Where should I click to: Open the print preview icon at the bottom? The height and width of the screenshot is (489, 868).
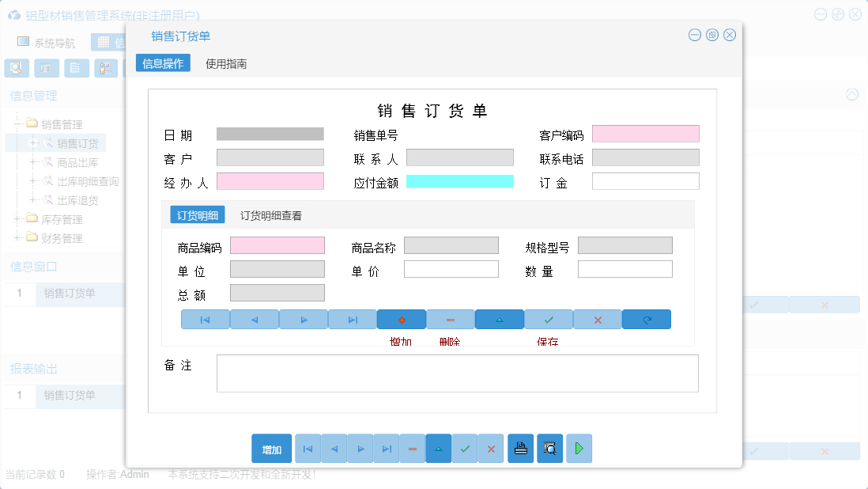click(x=550, y=448)
